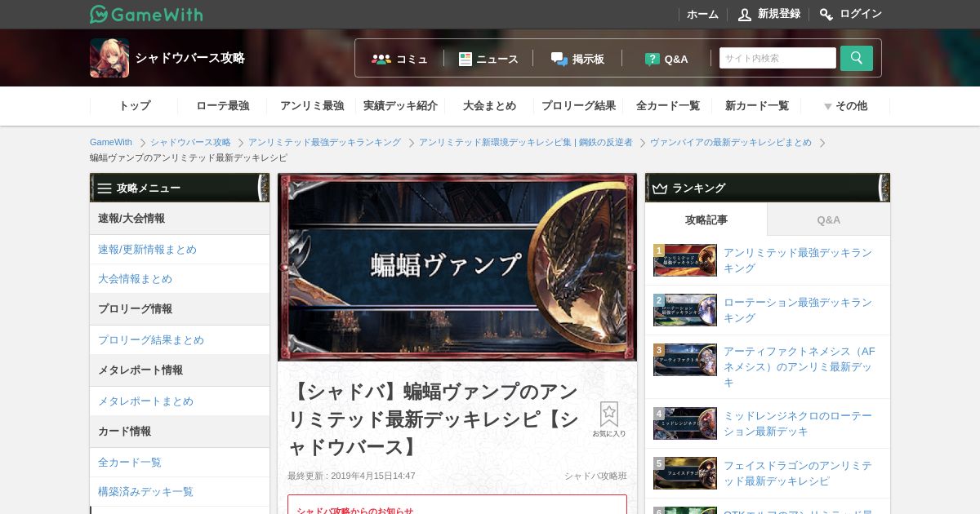The height and width of the screenshot is (514, 980).
Task: Click アンリミテッド新環境デッキレシピ集 breadcrumb link
Action: coord(525,142)
